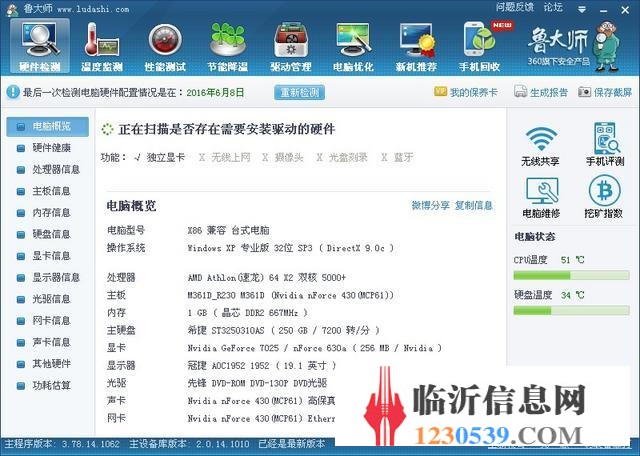Click the Windows XP 操作系统 value text
Screen dimensions: 640x456
pyautogui.click(x=291, y=248)
